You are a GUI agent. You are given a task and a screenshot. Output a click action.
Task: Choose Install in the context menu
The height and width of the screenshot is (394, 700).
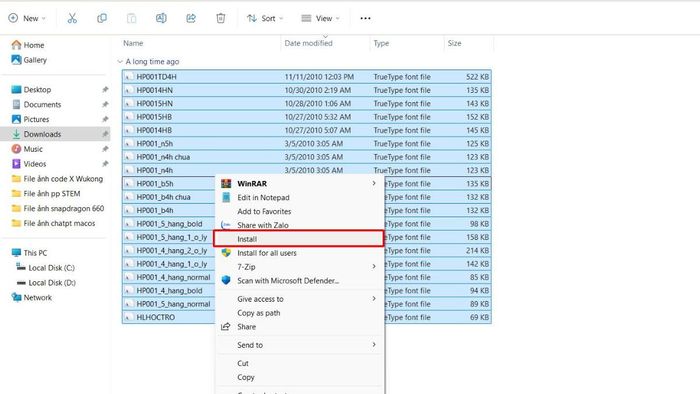tap(299, 239)
